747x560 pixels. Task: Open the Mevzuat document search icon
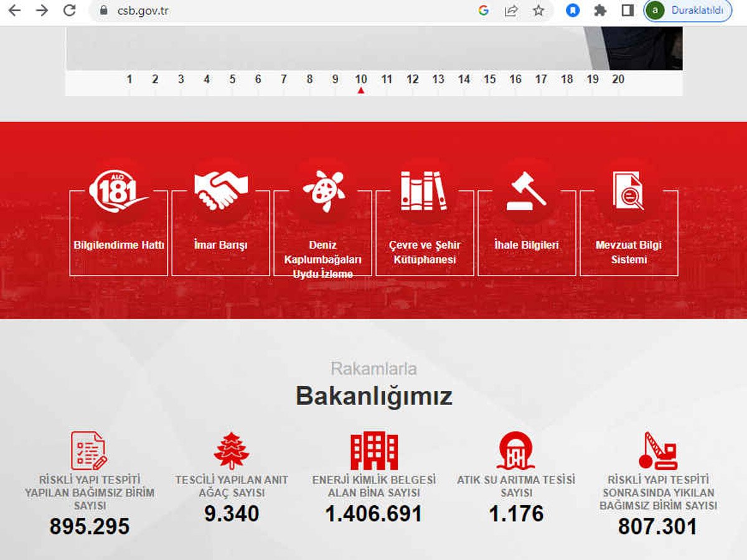pos(629,190)
